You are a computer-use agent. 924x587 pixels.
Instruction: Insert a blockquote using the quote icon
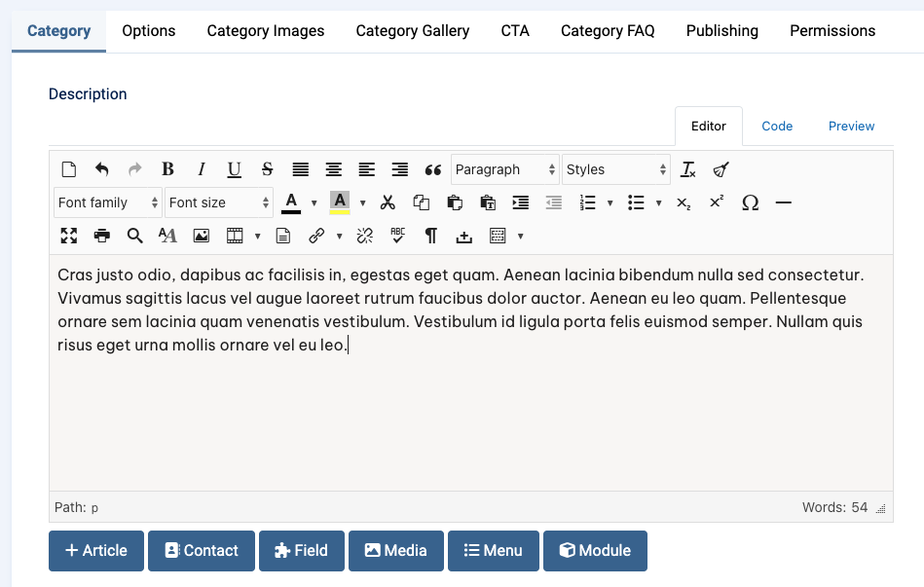tap(433, 169)
